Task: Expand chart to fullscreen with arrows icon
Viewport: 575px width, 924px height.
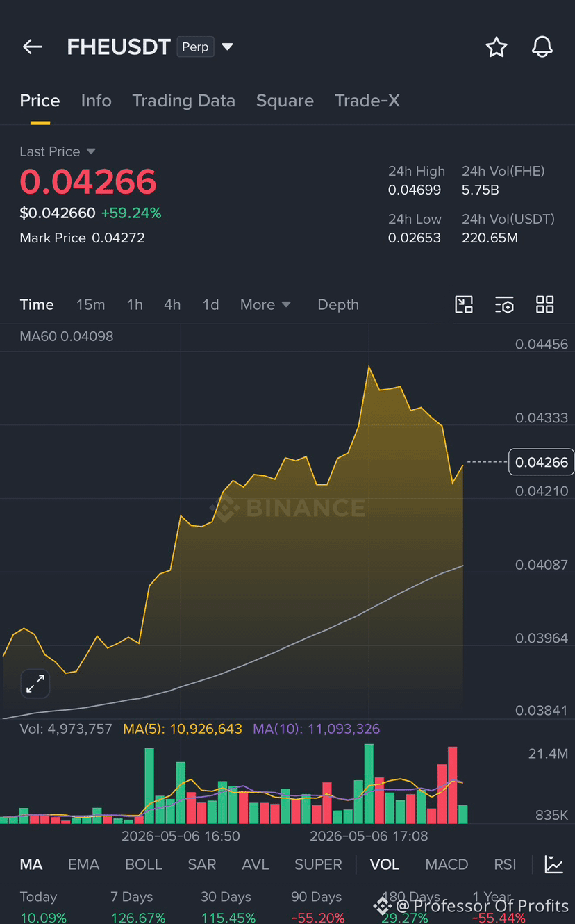Action: [35, 684]
